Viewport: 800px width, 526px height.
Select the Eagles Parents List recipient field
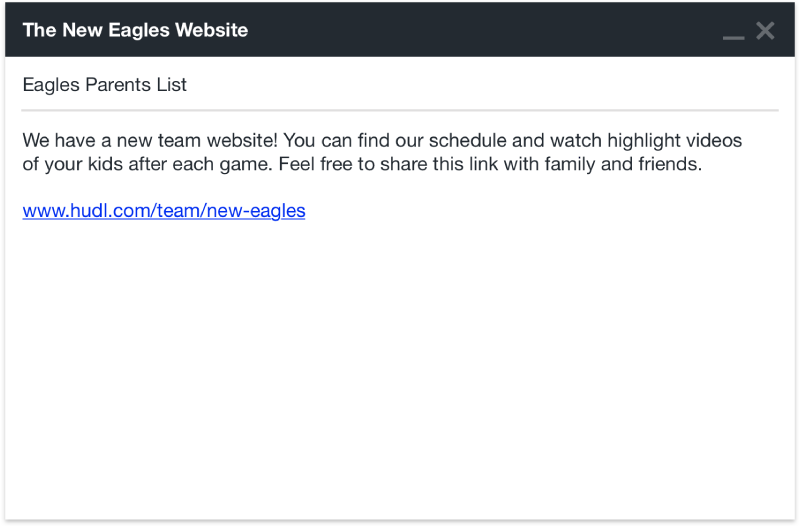(399, 85)
